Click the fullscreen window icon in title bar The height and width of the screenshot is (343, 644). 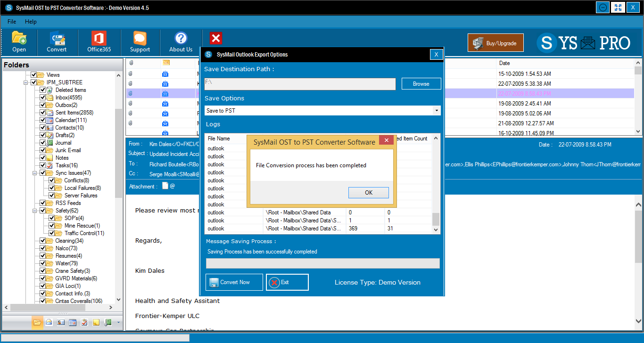pyautogui.click(x=618, y=7)
